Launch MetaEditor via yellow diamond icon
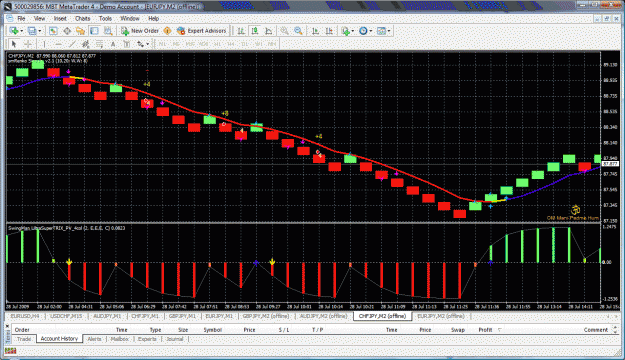This screenshot has height=360, width=625. click(167, 31)
